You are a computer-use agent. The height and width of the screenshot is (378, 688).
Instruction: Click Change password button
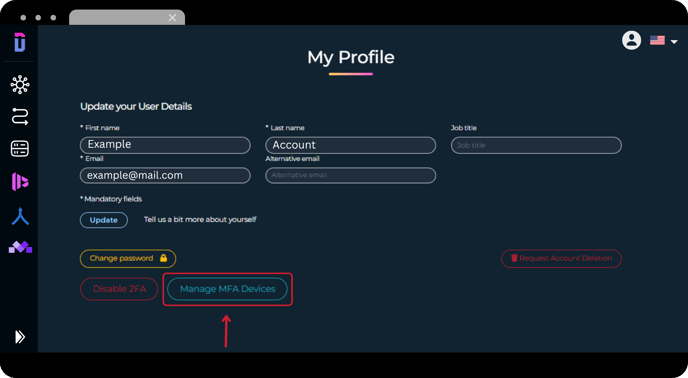(x=128, y=258)
